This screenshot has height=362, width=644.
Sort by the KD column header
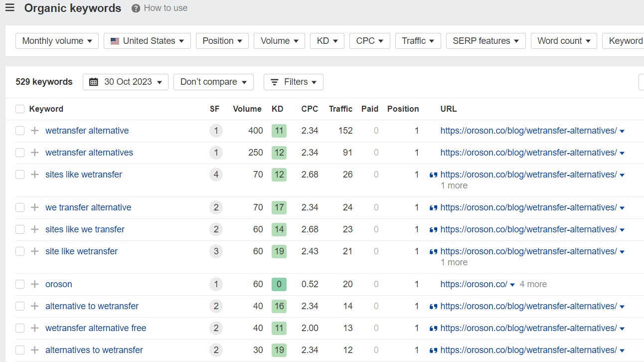[x=277, y=109]
